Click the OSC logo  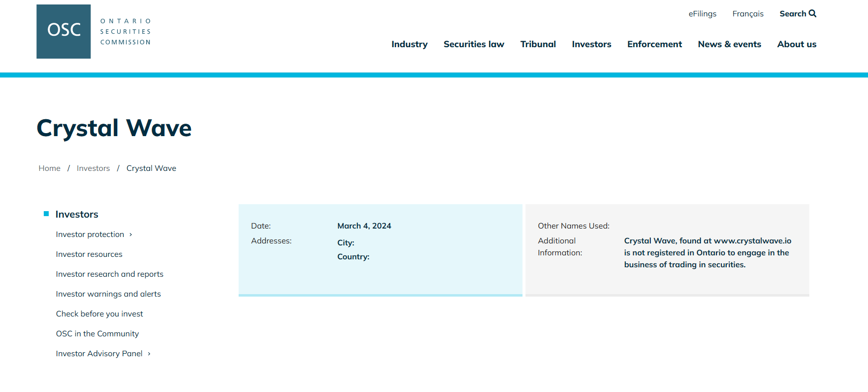(64, 31)
